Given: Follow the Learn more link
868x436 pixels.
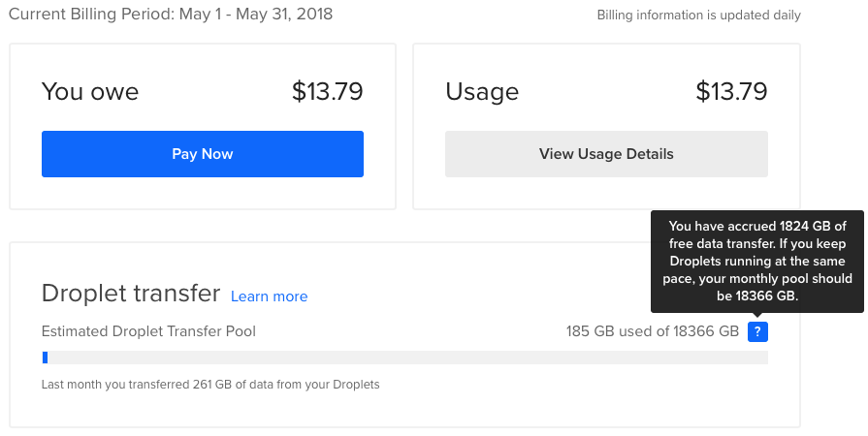Looking at the screenshot, I should click(269, 296).
